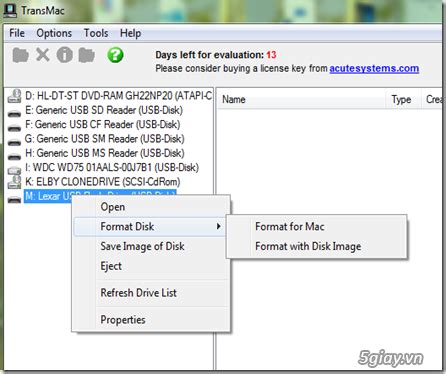Click the Format Disk submenu arrow
Viewport: 446px width, 374px height.
tap(218, 227)
